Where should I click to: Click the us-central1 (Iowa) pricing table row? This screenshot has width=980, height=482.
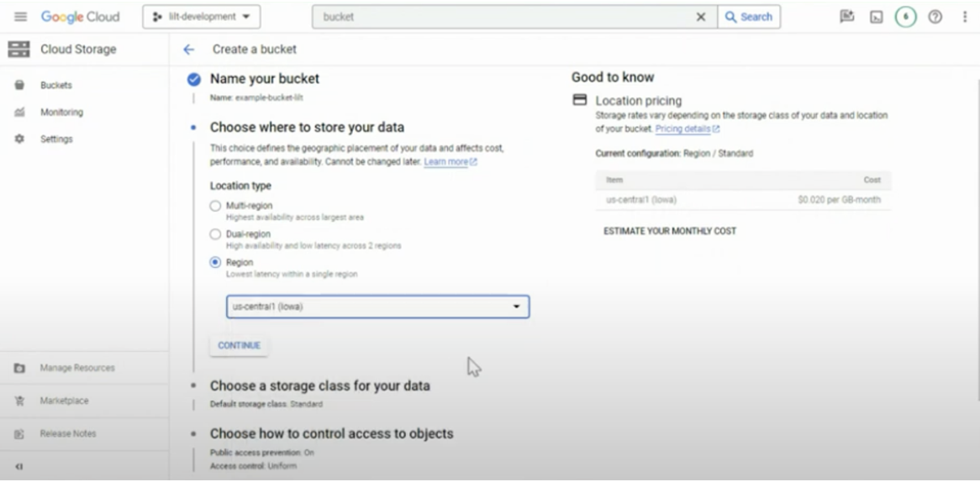pyautogui.click(x=743, y=200)
